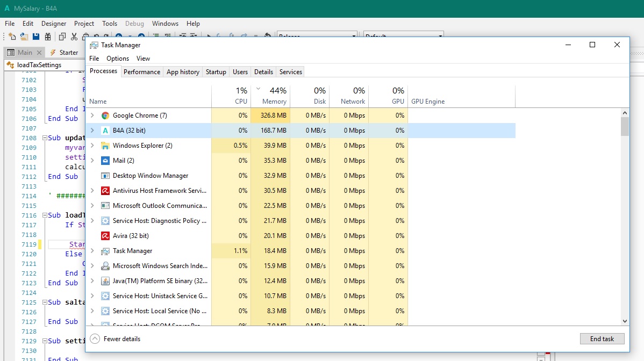Switch to the Performance tab
This screenshot has width=644, height=361.
(142, 72)
